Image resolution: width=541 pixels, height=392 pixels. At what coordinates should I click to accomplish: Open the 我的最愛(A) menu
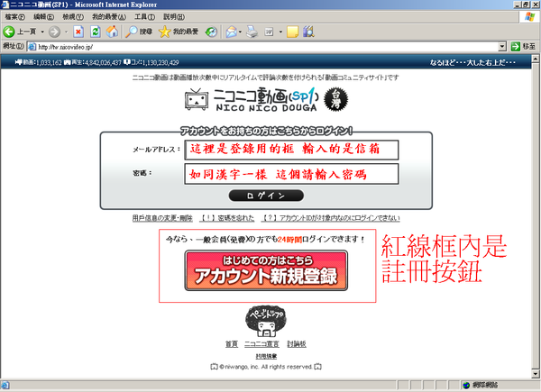(x=109, y=16)
